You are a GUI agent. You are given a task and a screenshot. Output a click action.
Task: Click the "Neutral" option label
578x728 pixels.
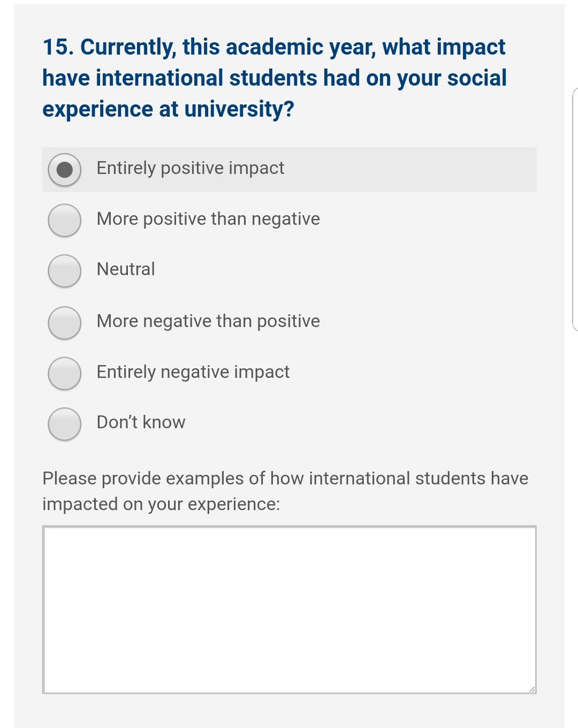point(126,269)
